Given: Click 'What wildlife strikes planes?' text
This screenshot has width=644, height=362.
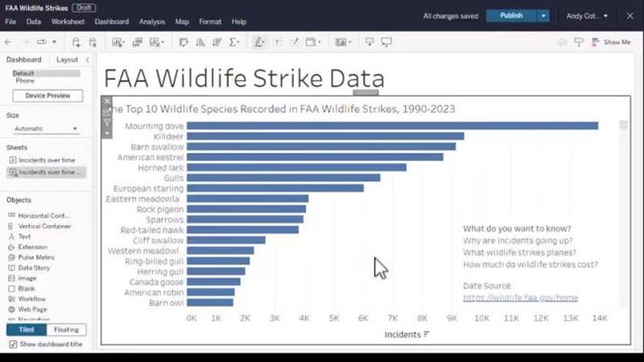Looking at the screenshot, I should click(520, 252).
